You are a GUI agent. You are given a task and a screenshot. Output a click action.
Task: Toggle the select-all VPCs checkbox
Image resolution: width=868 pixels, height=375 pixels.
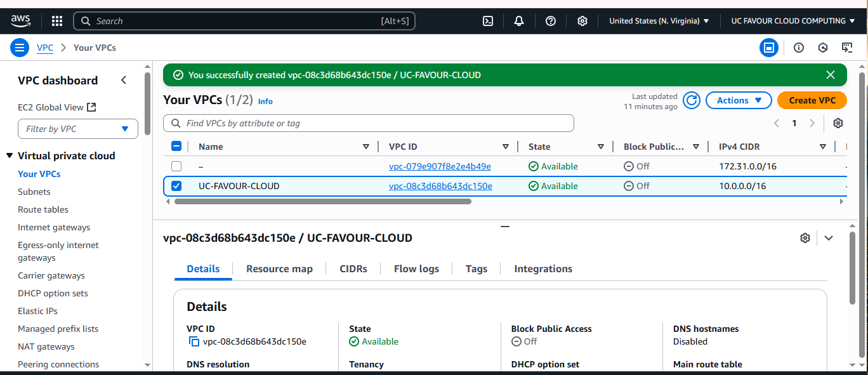176,147
